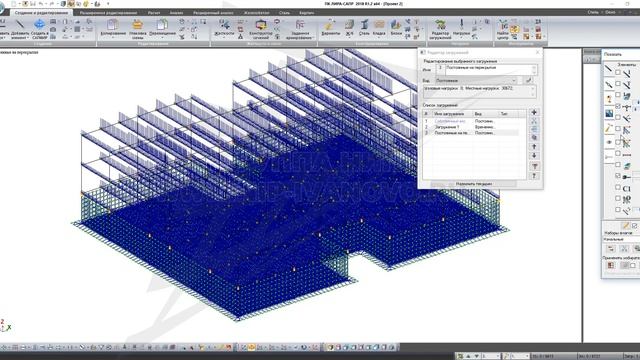This screenshot has height=360, width=640.
Task: Select the Собственный вес load case row
Action: pos(474,121)
